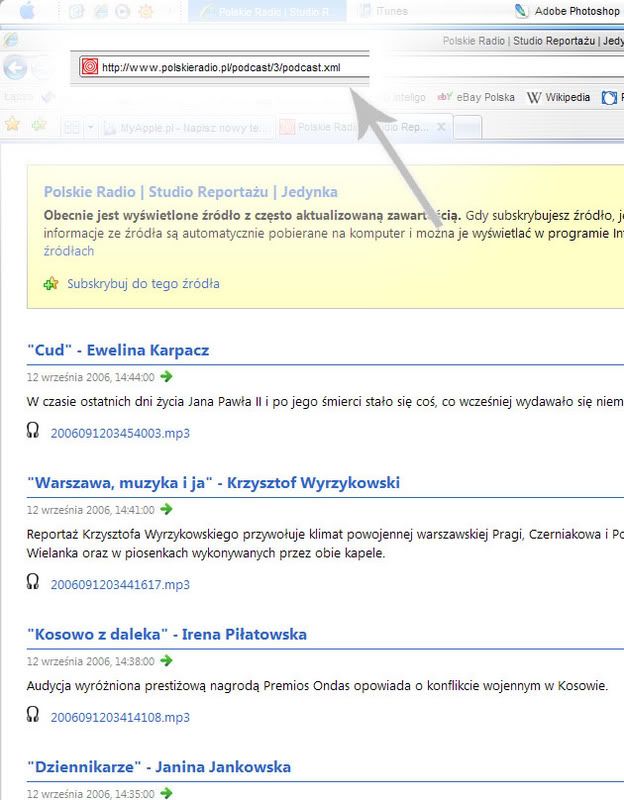This screenshot has width=624, height=800.
Task: Click green arrow next to 14:38:00 date
Action: tap(166, 661)
